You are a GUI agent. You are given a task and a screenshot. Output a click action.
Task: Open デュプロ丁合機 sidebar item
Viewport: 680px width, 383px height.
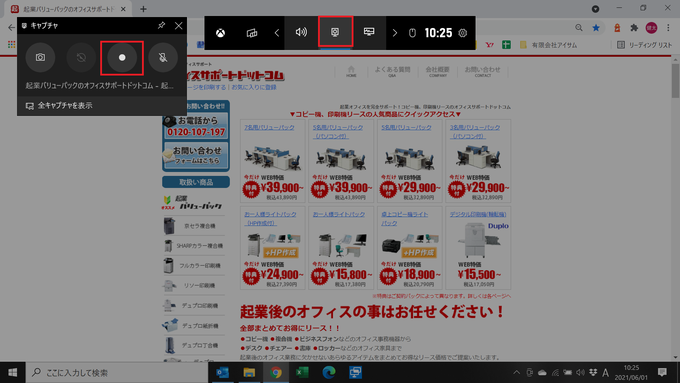[x=193, y=345]
